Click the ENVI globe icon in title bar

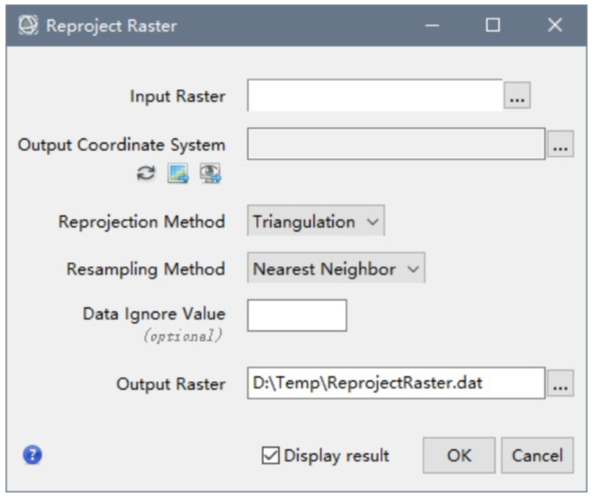(28, 25)
